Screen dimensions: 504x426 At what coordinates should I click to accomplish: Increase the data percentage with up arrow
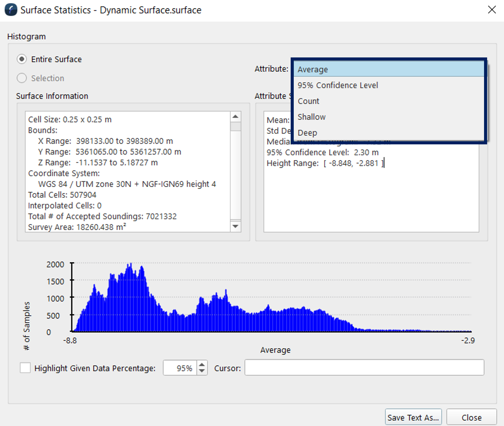tap(202, 365)
